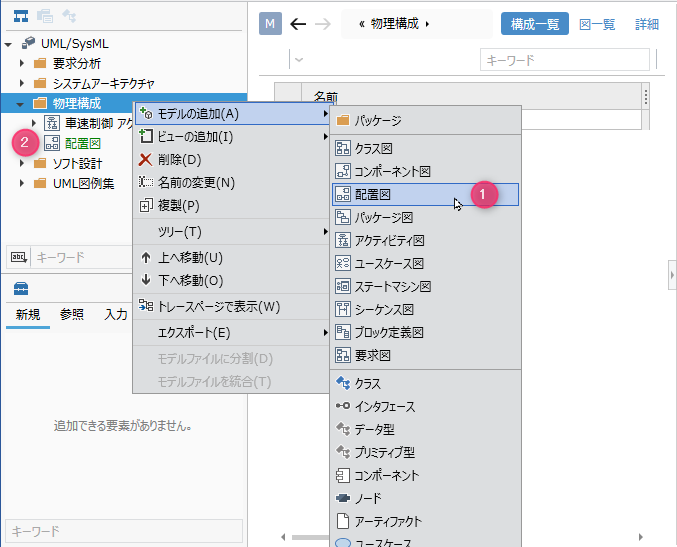This screenshot has height=547, width=677.
Task: Switch to 構成一覧 view
Action: click(x=535, y=24)
